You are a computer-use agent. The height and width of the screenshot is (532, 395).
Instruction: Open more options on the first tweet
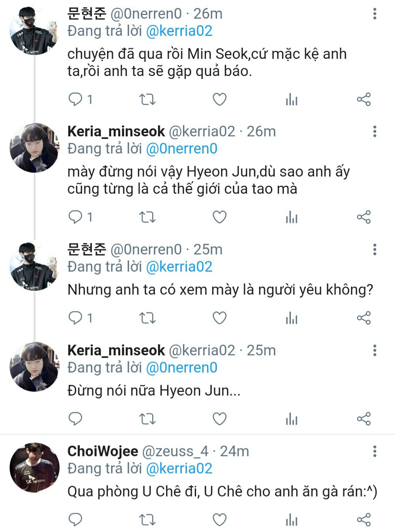pos(375,14)
